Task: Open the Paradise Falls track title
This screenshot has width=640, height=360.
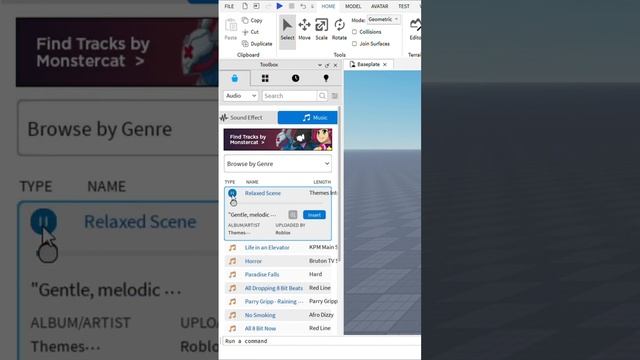Action: point(262,274)
